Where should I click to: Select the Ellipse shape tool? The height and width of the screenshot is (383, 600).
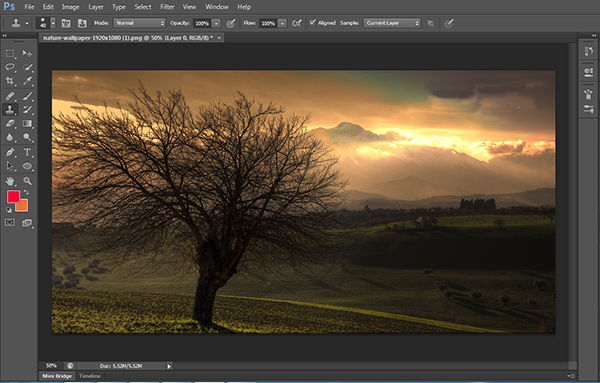coord(27,166)
